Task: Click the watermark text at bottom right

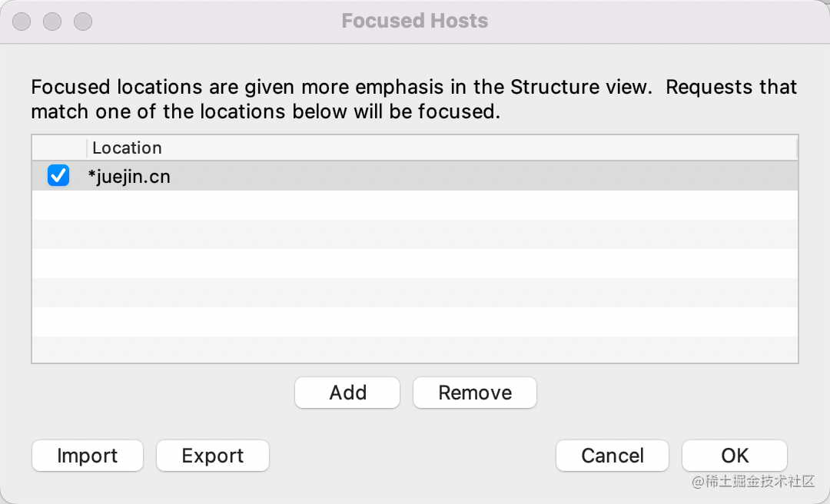Action: click(x=752, y=482)
